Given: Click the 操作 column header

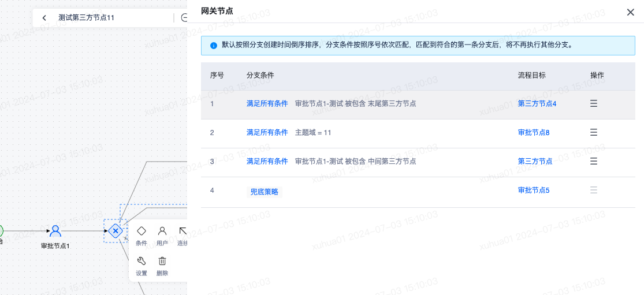Looking at the screenshot, I should [597, 76].
